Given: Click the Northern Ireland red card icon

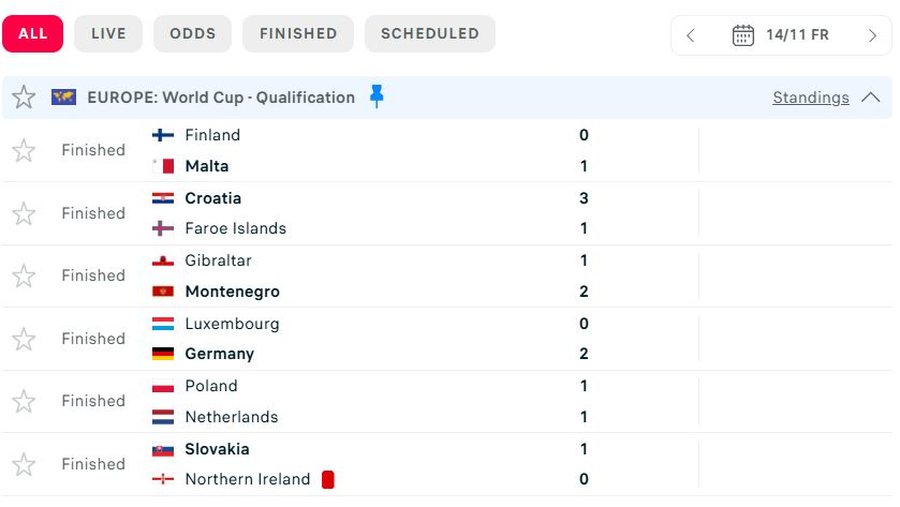Looking at the screenshot, I should 328,480.
